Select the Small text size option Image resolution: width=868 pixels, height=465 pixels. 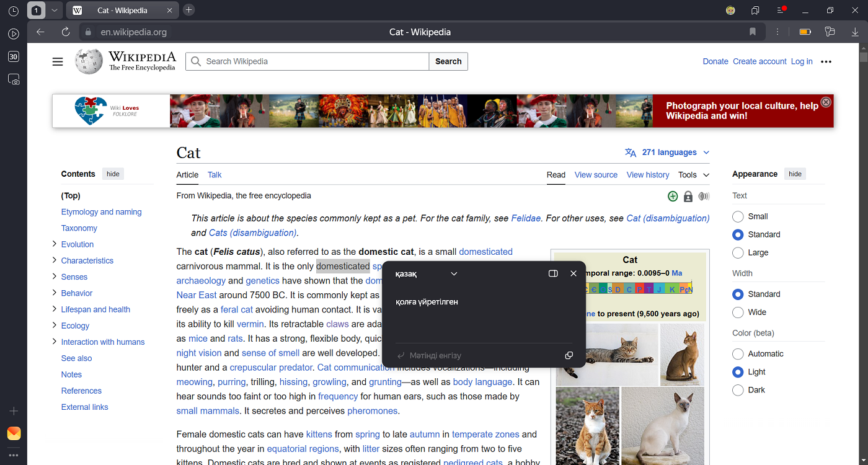point(738,216)
